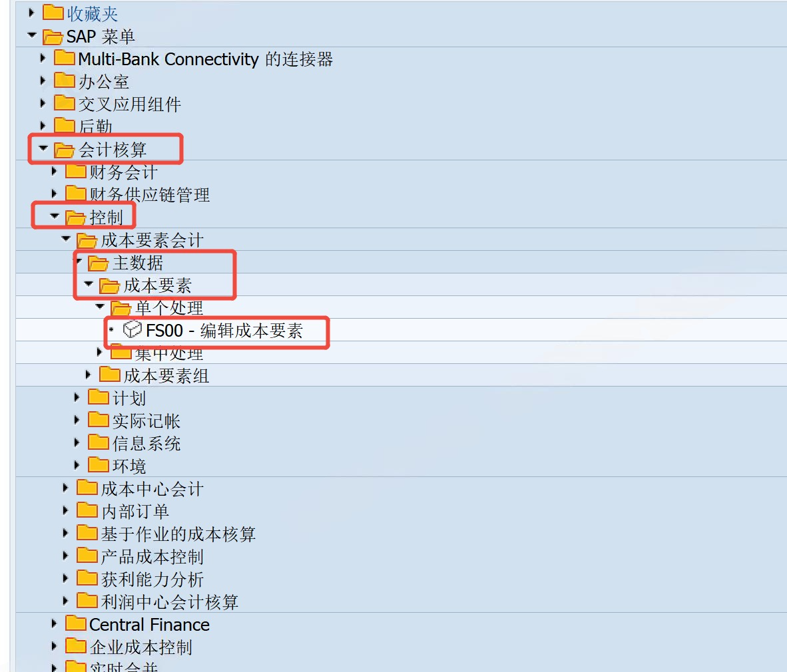The width and height of the screenshot is (787, 672).
Task: Expand the 内部订单 folder arrow
Action: (x=65, y=510)
